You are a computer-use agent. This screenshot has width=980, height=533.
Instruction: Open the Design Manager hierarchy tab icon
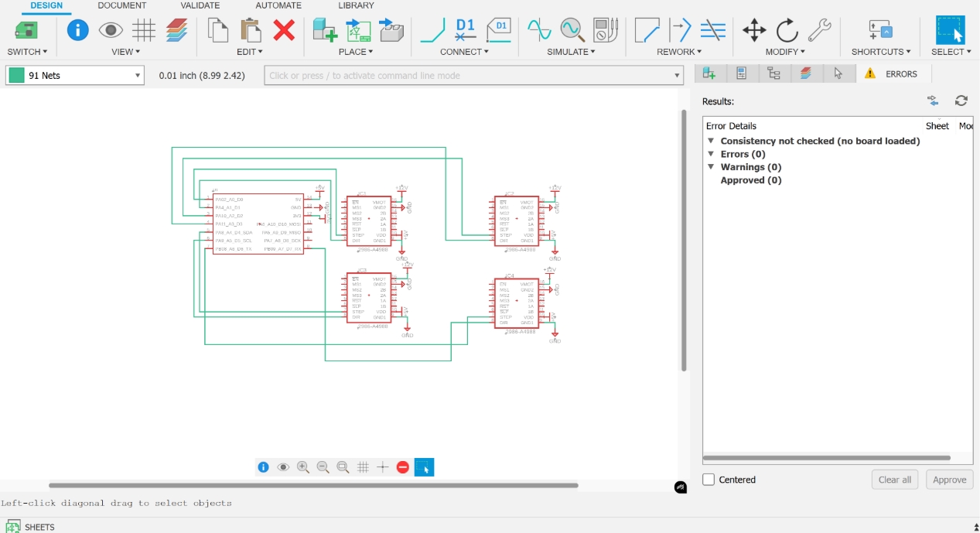[773, 73]
